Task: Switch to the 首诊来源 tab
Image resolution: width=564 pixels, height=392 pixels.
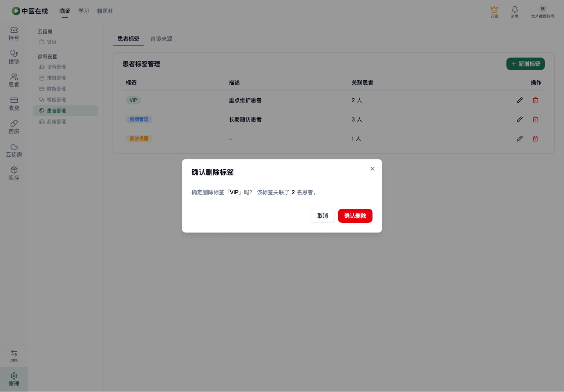Action: (x=161, y=39)
